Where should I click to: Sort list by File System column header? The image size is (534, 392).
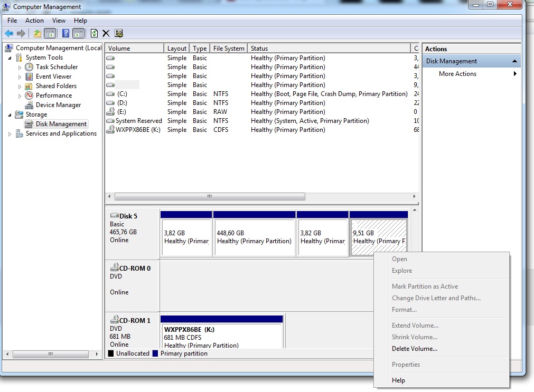point(229,49)
